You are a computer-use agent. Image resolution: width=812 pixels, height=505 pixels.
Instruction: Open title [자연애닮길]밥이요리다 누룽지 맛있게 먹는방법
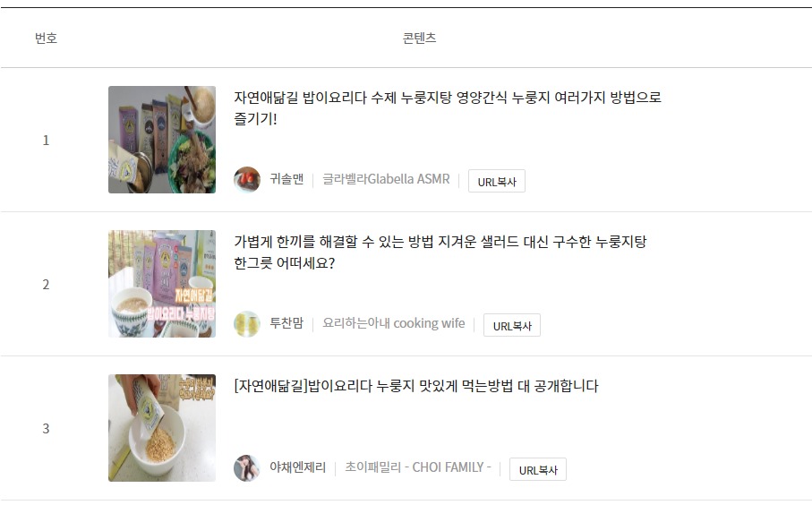click(x=415, y=386)
